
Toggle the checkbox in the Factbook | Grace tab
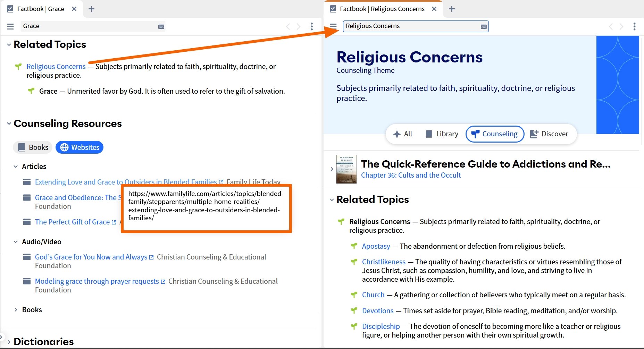pyautogui.click(x=10, y=8)
